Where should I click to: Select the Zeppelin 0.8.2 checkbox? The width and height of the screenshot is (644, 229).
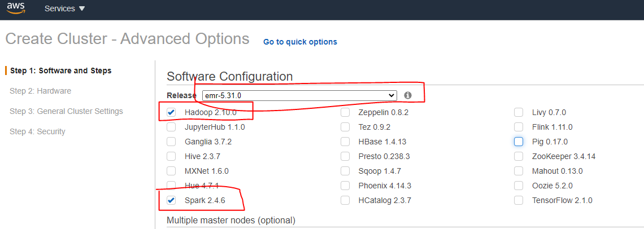345,112
